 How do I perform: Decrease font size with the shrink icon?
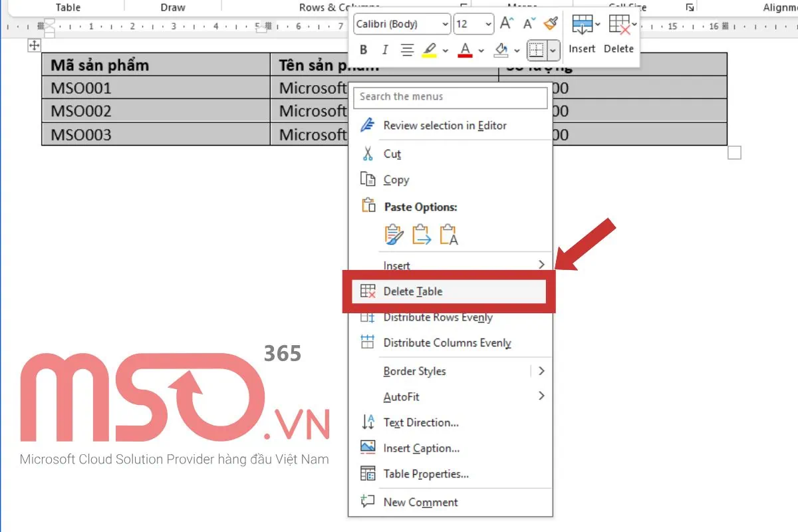[529, 24]
